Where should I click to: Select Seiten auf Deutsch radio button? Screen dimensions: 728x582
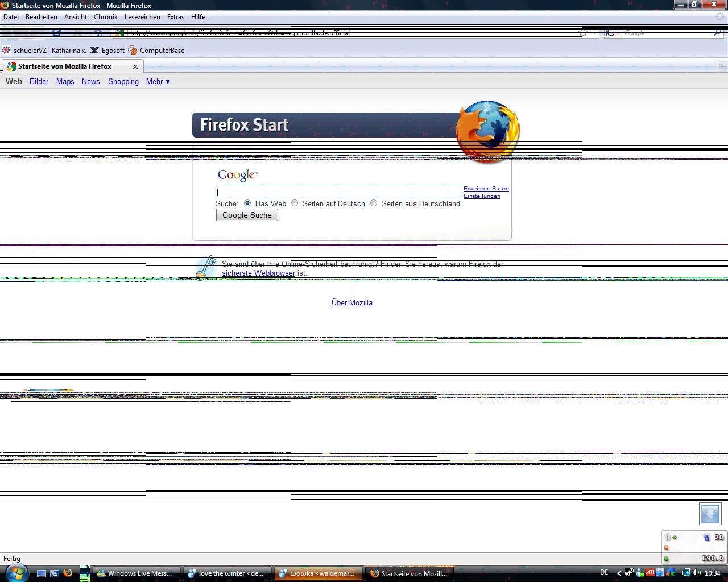(295, 203)
